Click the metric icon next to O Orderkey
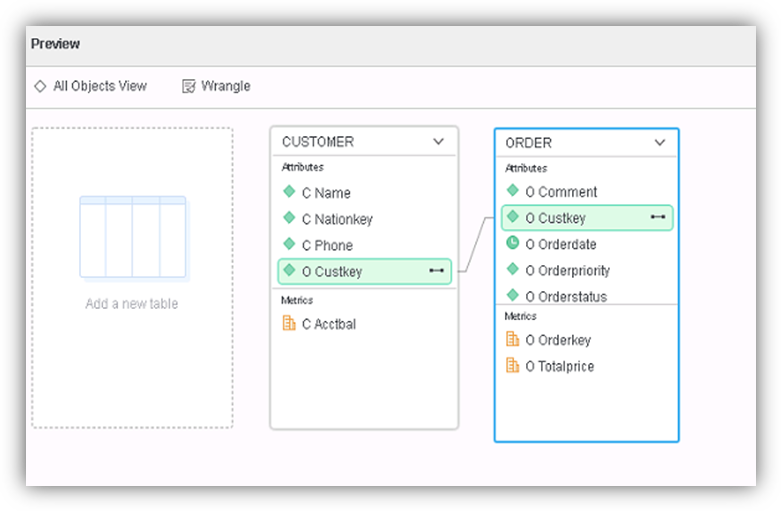Image resolution: width=781 pixels, height=511 pixels. pos(513,339)
